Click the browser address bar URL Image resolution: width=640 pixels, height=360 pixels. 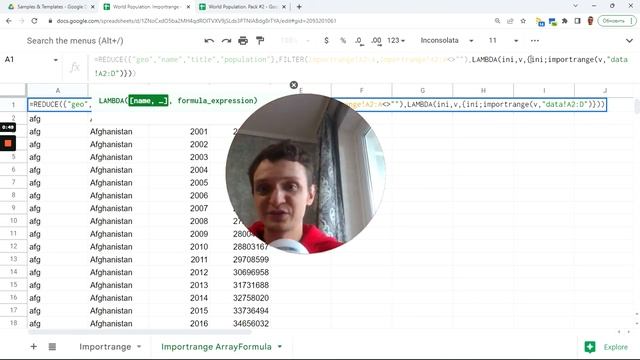pyautogui.click(x=196, y=21)
